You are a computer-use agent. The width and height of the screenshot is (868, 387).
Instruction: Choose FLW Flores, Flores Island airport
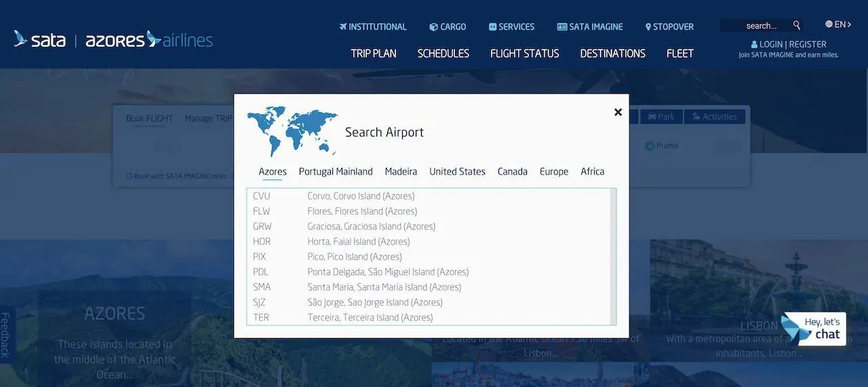(429, 211)
